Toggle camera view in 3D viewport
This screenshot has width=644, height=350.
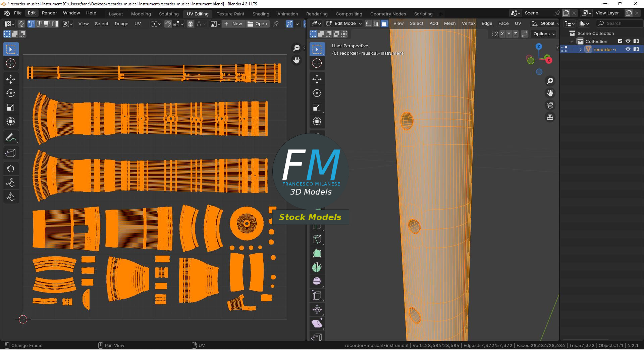[x=550, y=105]
